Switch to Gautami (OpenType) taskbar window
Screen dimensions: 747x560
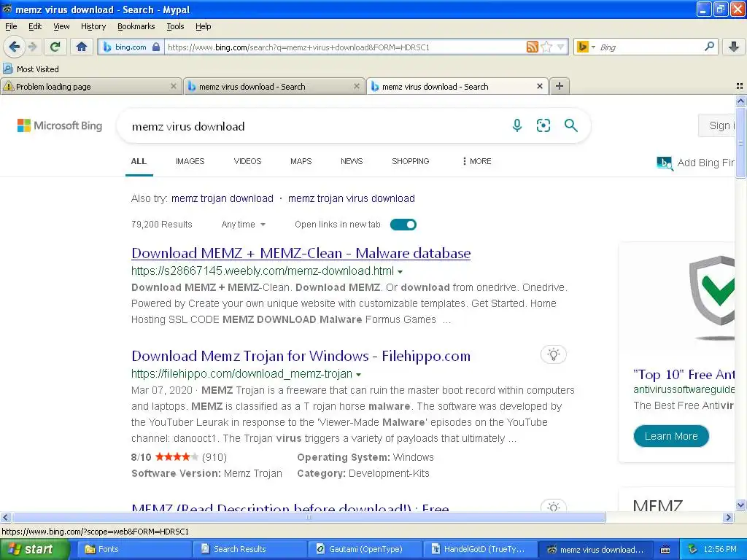point(365,550)
